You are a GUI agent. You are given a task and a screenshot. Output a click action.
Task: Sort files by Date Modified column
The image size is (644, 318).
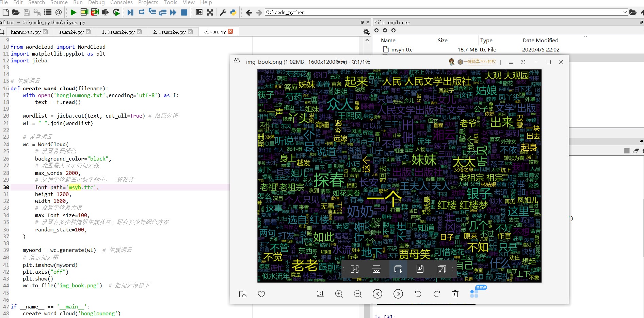pyautogui.click(x=541, y=40)
